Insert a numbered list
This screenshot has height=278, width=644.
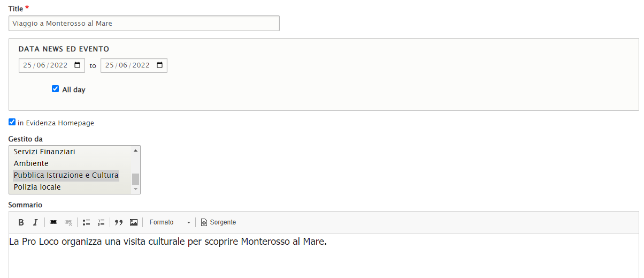tap(101, 222)
